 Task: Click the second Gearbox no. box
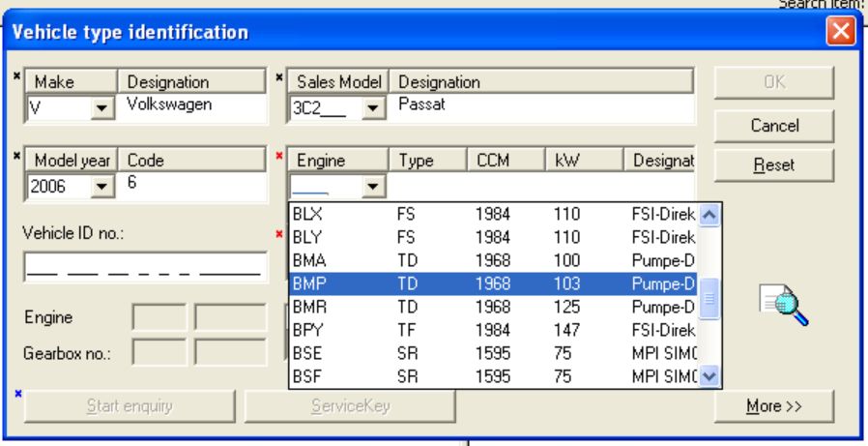coord(231,353)
